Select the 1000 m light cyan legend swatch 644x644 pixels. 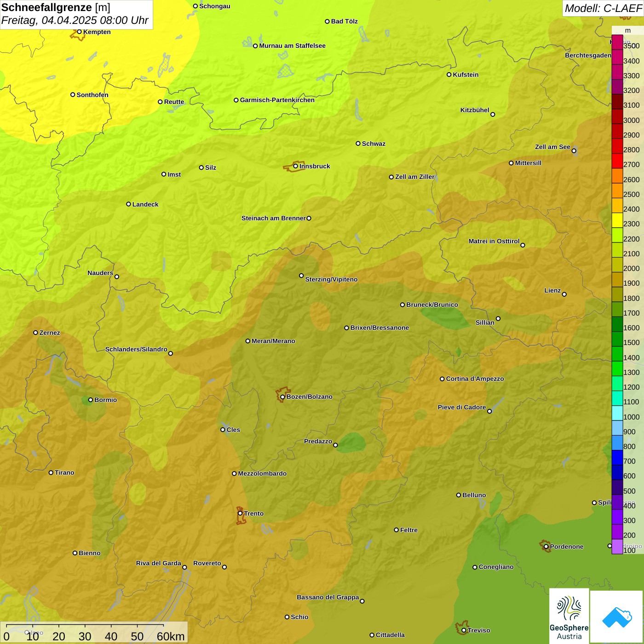(x=617, y=413)
